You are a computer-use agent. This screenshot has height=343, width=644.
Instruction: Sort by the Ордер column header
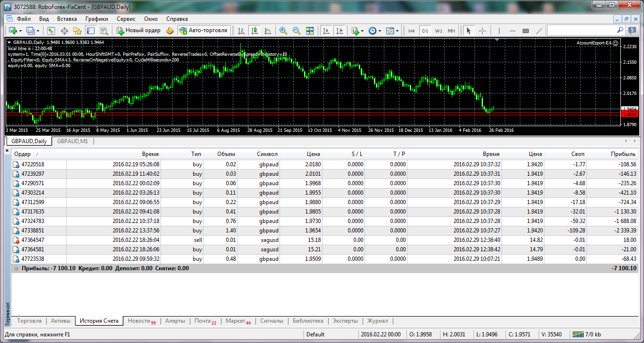39,154
